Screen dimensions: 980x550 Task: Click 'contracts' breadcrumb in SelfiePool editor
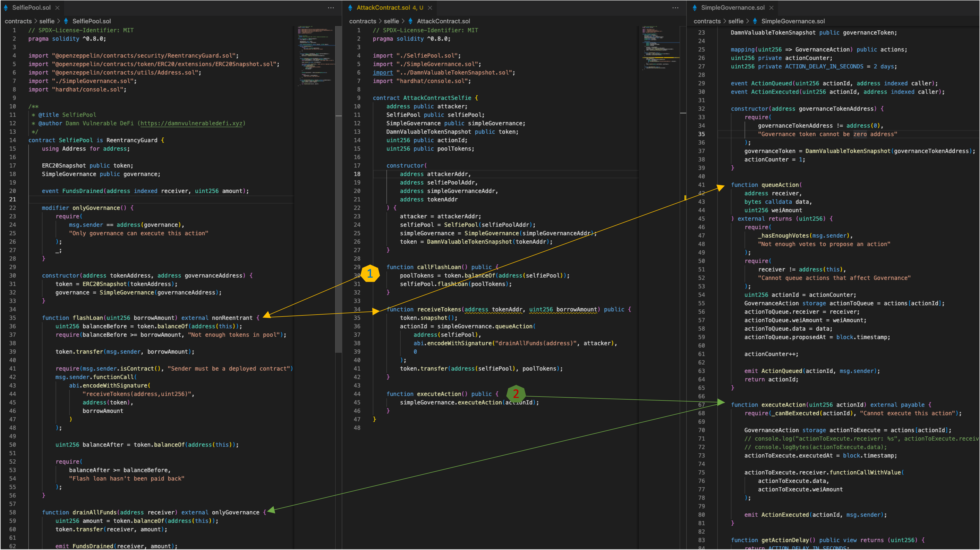(x=18, y=21)
